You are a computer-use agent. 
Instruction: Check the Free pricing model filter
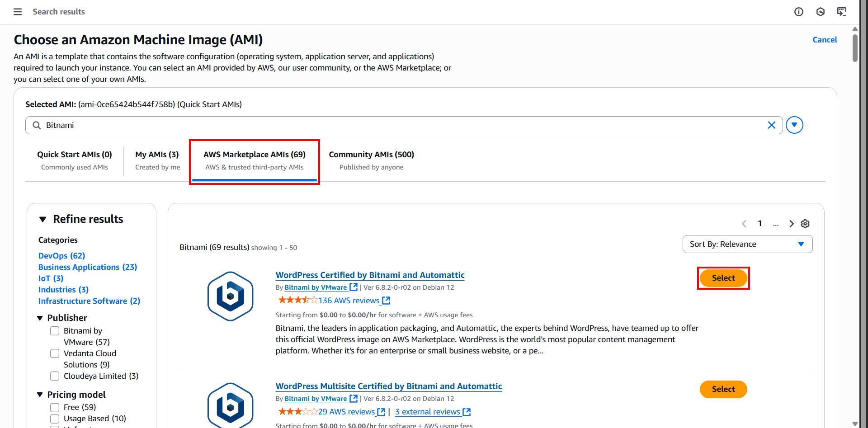[x=55, y=407]
